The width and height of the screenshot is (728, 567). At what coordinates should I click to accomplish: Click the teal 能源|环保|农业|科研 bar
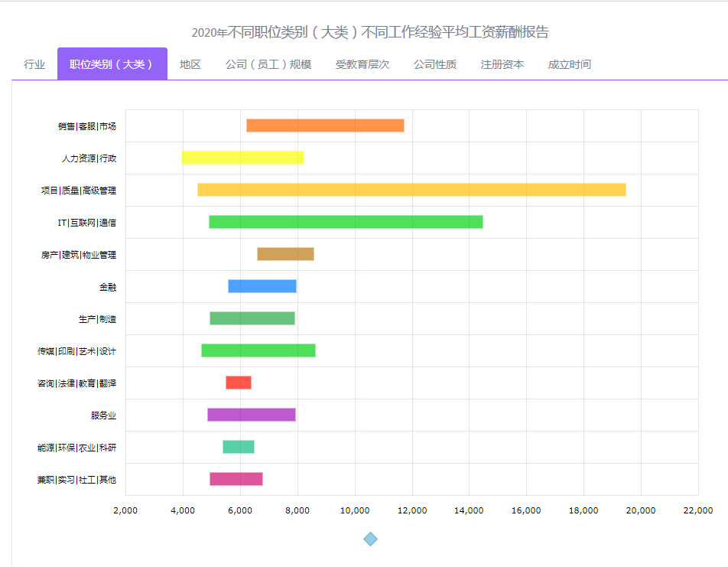[238, 447]
